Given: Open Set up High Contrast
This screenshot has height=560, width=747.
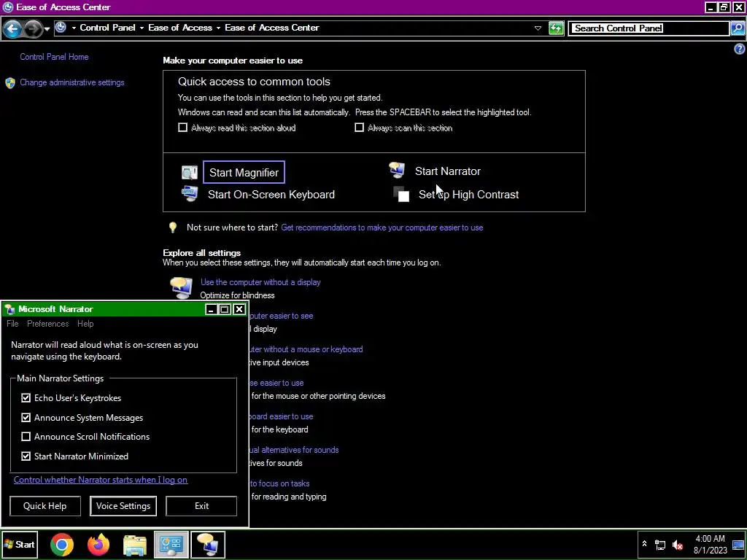Looking at the screenshot, I should 469,194.
